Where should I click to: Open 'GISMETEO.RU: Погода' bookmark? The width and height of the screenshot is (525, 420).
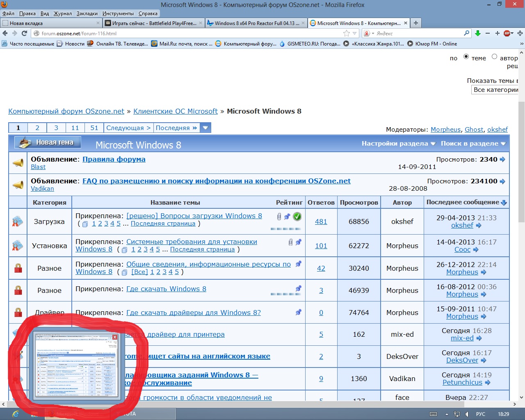[x=310, y=44]
